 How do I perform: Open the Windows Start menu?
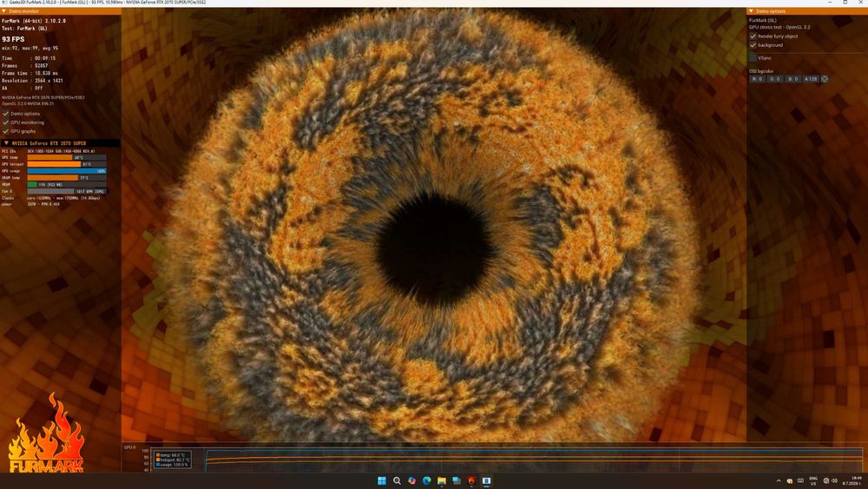[x=381, y=480]
